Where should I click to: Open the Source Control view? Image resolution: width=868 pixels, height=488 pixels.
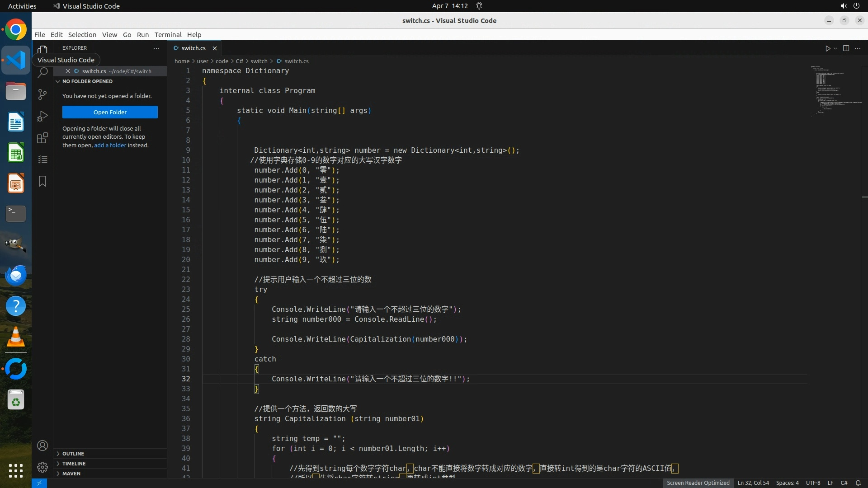tap(42, 94)
